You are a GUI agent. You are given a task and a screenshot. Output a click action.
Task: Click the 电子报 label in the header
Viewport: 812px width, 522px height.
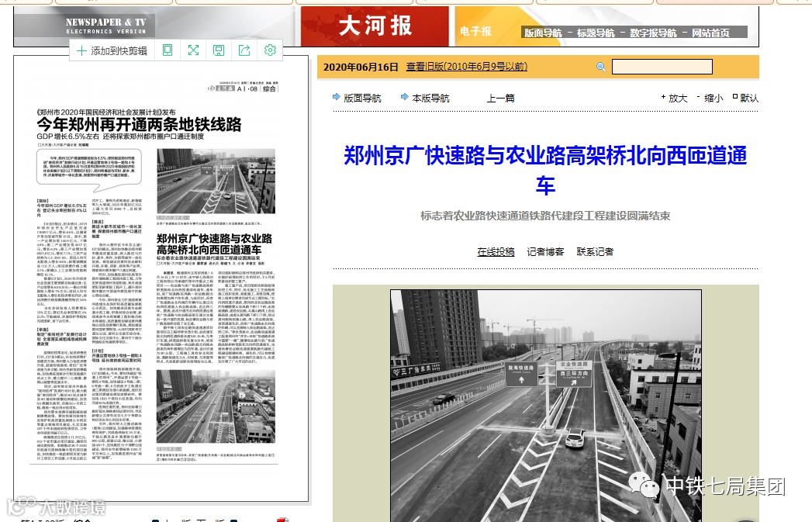475,31
